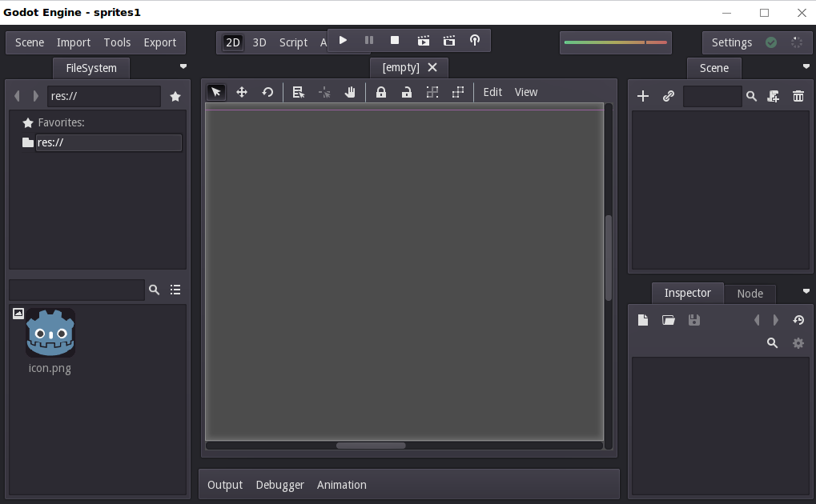Select the Rotate Mode tool
816x504 pixels.
click(268, 92)
